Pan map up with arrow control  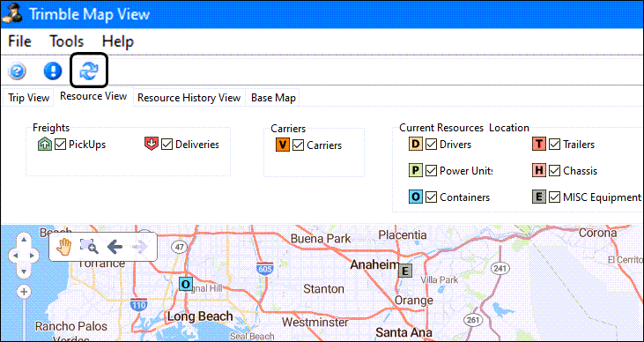pos(24,239)
